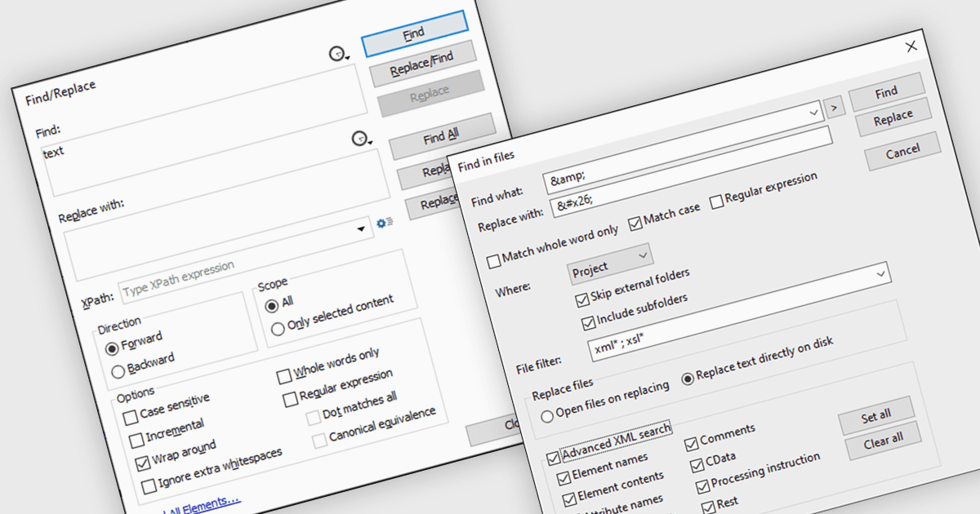
Task: Click Find All button
Action: [x=441, y=136]
